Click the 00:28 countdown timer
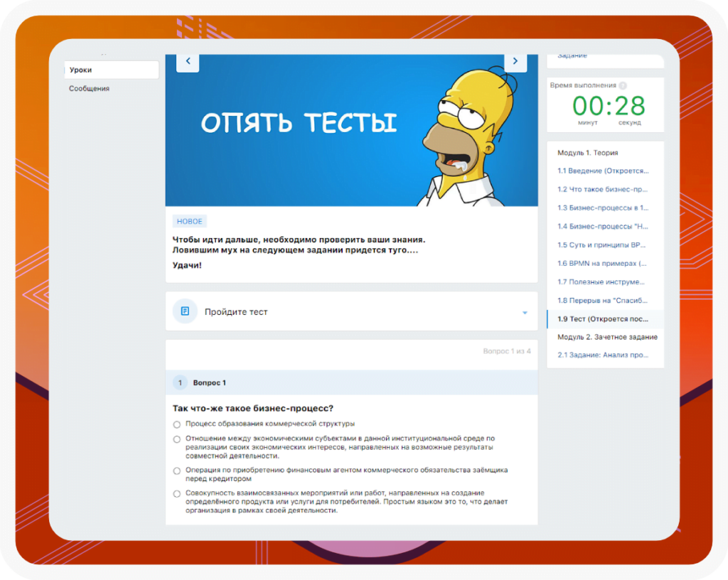This screenshot has height=580, width=728. point(609,106)
